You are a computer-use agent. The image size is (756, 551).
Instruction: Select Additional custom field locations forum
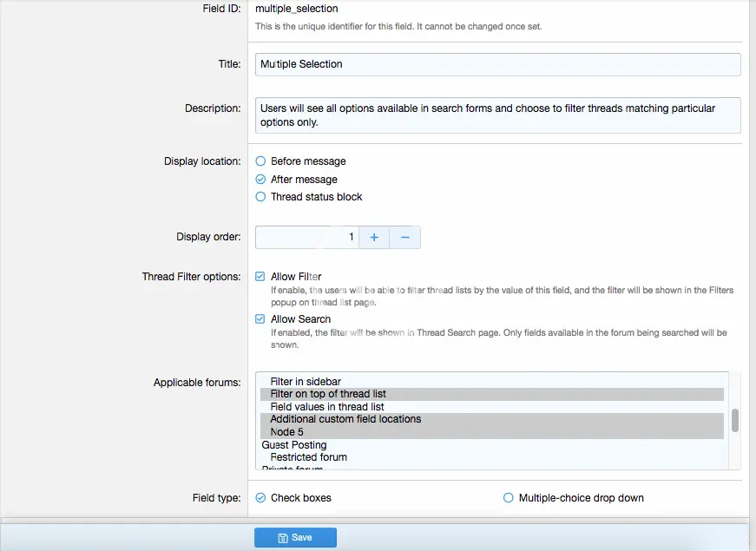point(345,419)
